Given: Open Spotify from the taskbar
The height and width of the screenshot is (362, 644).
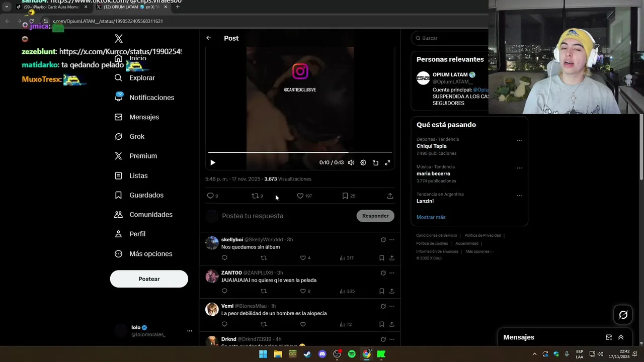Looking at the screenshot, I should 352,354.
